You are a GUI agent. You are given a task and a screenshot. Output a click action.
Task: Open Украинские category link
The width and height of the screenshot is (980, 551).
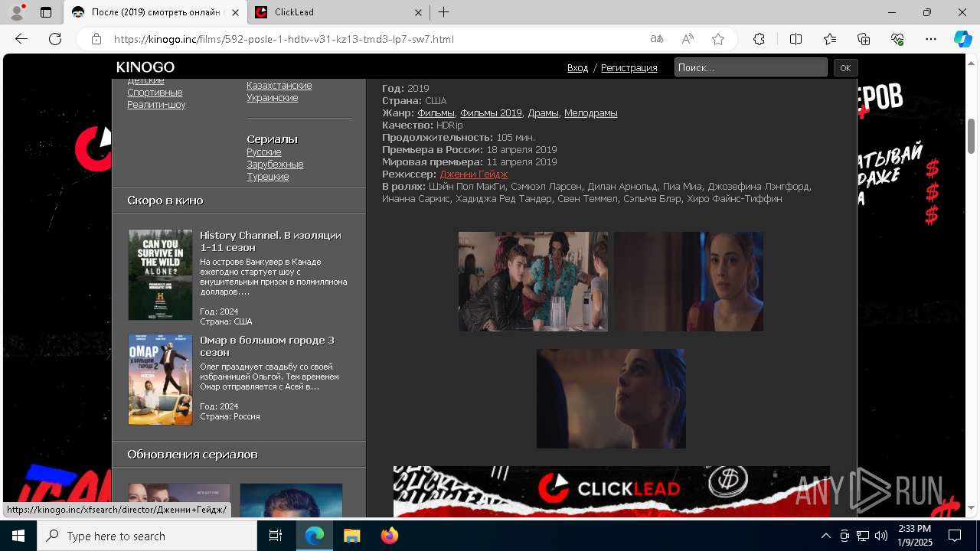pyautogui.click(x=272, y=98)
